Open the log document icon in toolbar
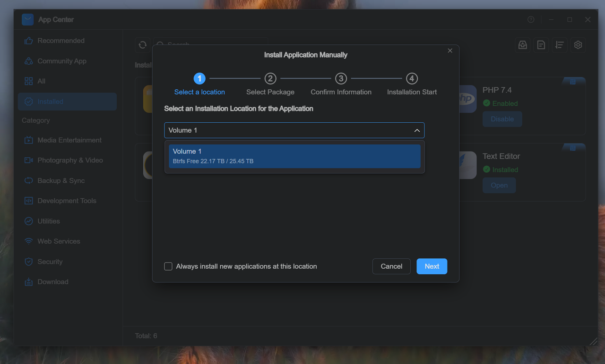Viewport: 605px width, 364px height. (541, 45)
